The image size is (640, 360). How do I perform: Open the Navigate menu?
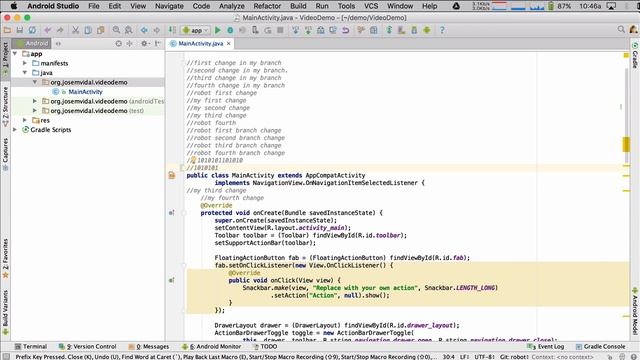click(x=169, y=6)
